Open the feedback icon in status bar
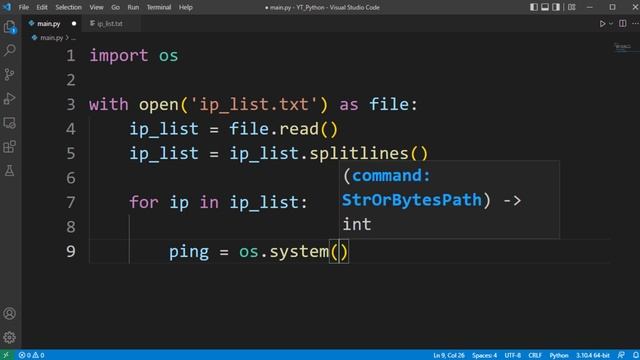640x360 pixels. click(621, 355)
